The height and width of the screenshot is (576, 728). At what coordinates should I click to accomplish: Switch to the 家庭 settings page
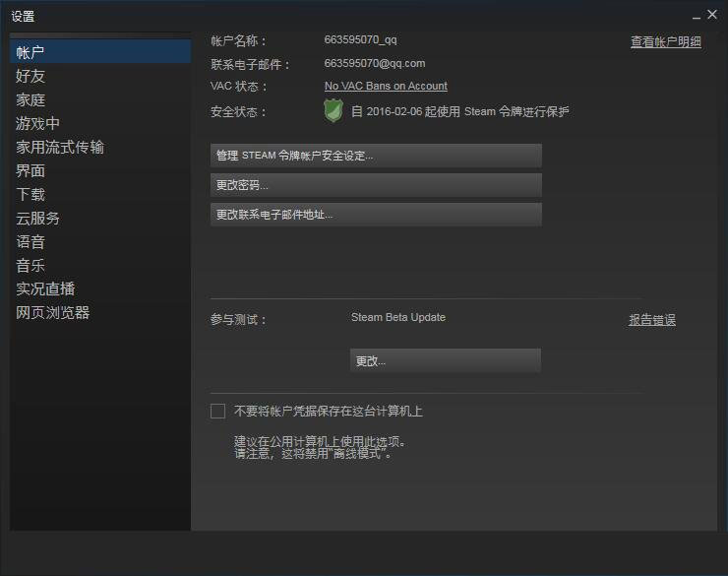pyautogui.click(x=100, y=99)
